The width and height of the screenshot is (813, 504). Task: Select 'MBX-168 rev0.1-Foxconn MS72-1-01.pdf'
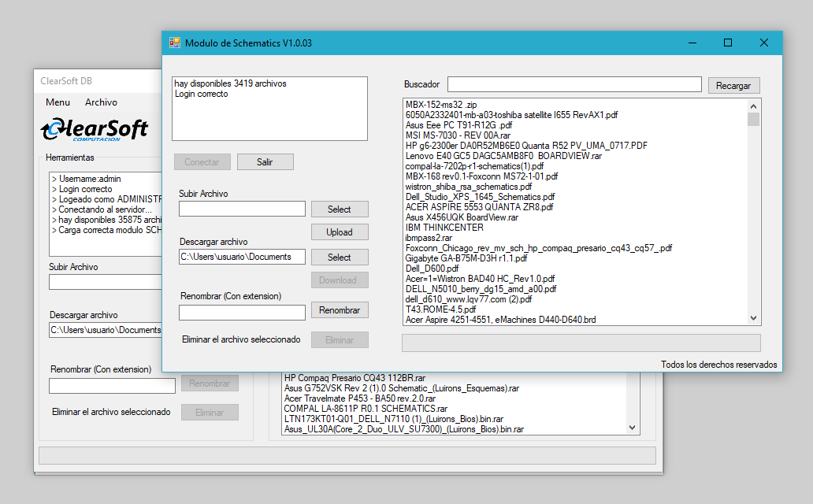pos(481,176)
